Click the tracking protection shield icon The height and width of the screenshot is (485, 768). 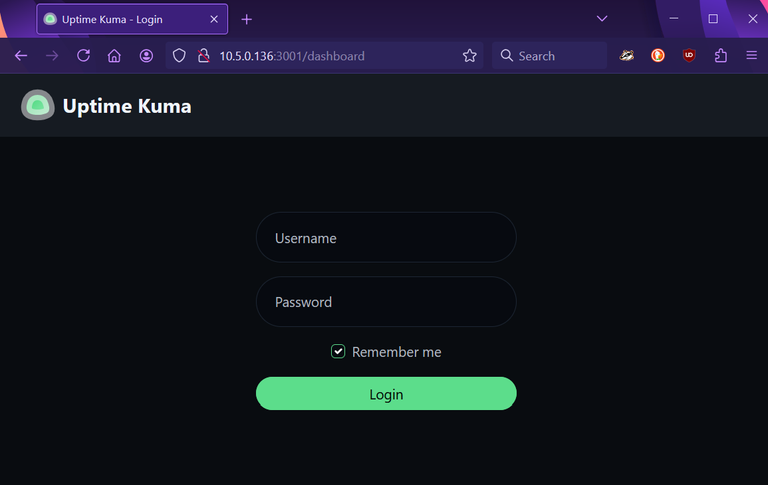tap(180, 56)
